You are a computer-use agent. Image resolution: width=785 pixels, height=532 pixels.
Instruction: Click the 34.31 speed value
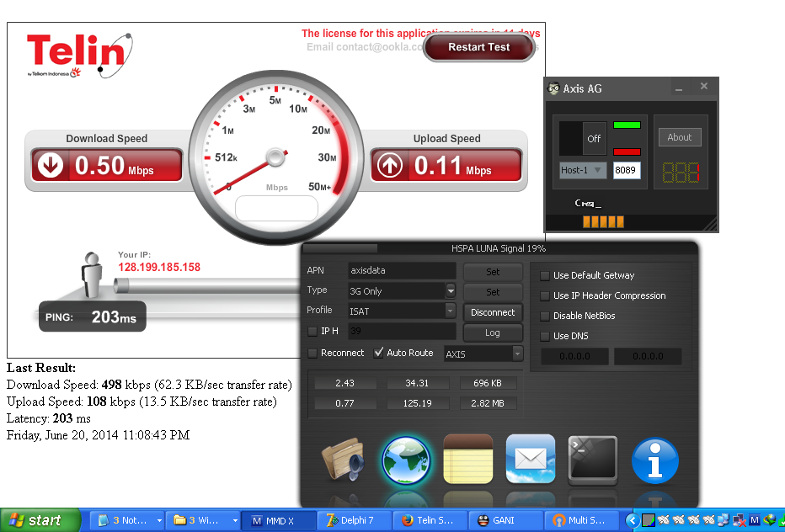(x=417, y=383)
